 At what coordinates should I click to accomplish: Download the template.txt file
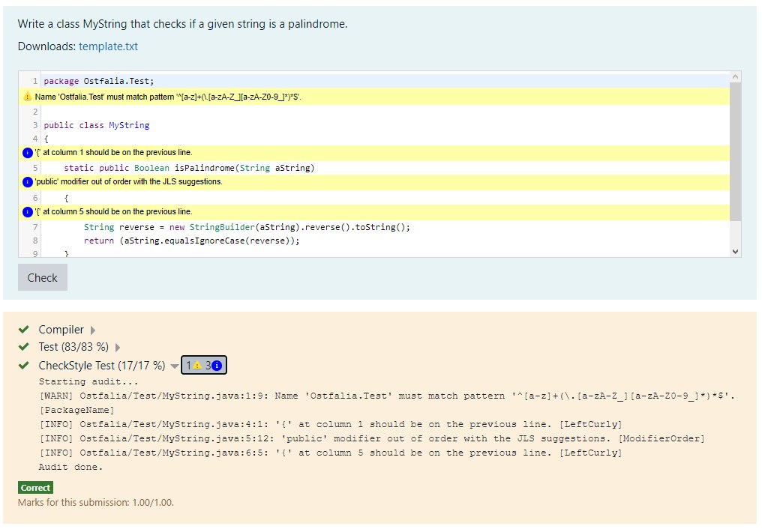108,46
